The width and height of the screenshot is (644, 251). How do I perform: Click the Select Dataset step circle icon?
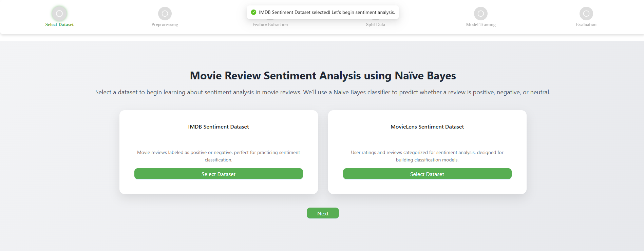59,14
